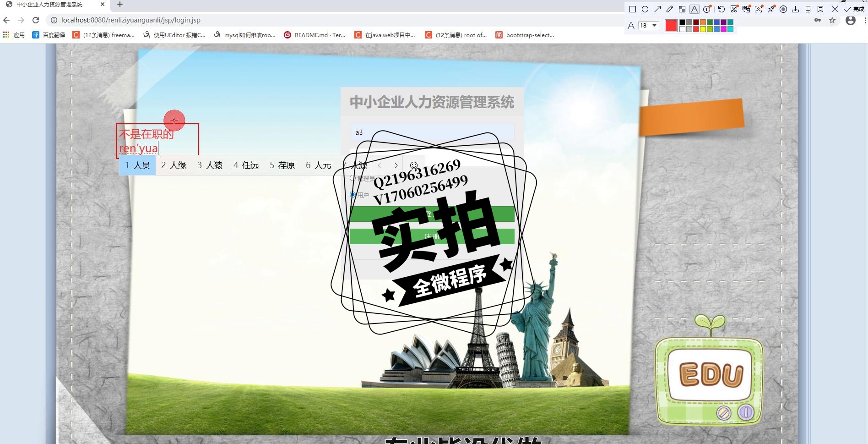Image resolution: width=868 pixels, height=444 pixels.
Task: Show next page of IME candidates
Action: [x=396, y=165]
